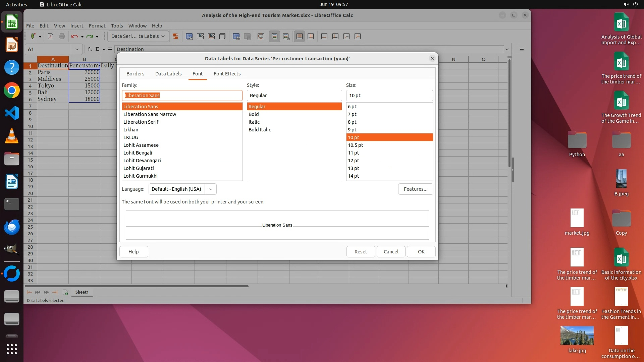Viewport: 644px width, 362px height.
Task: Toggle Vertical Grids toolbar button
Action: pyautogui.click(x=311, y=36)
